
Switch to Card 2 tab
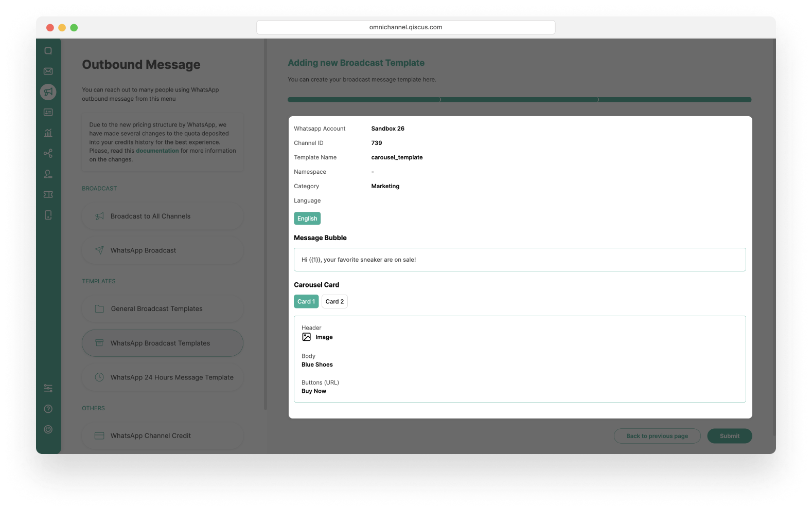click(334, 302)
